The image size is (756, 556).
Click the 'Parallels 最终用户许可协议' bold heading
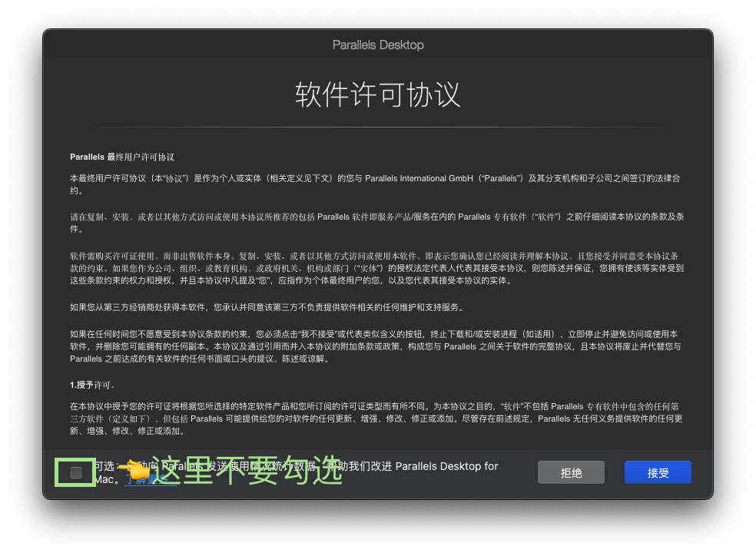point(122,157)
